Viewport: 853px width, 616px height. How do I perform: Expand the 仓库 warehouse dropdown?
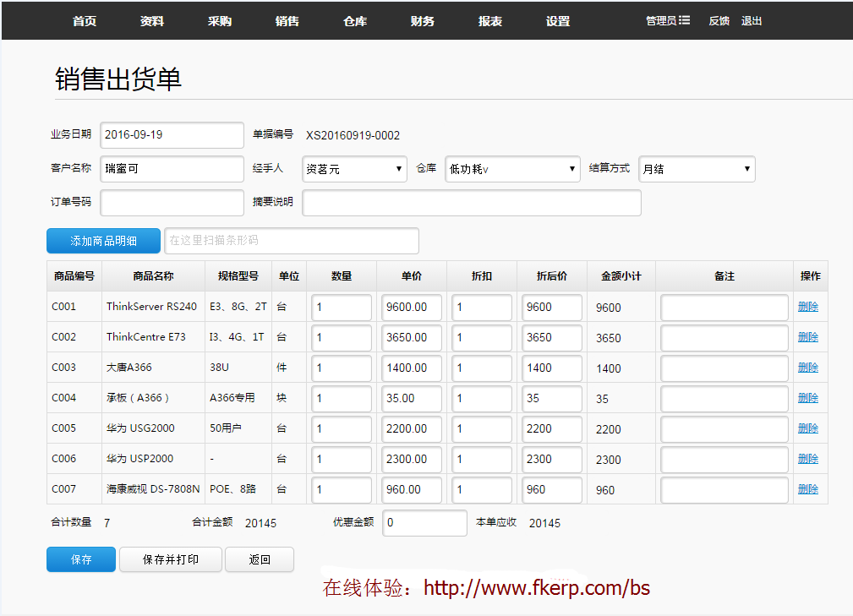[512, 169]
